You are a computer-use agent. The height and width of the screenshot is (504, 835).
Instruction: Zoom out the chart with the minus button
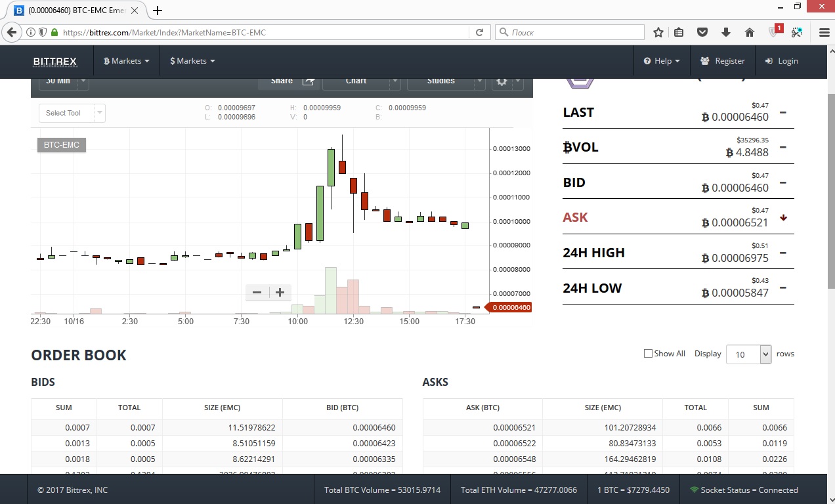pyautogui.click(x=257, y=293)
